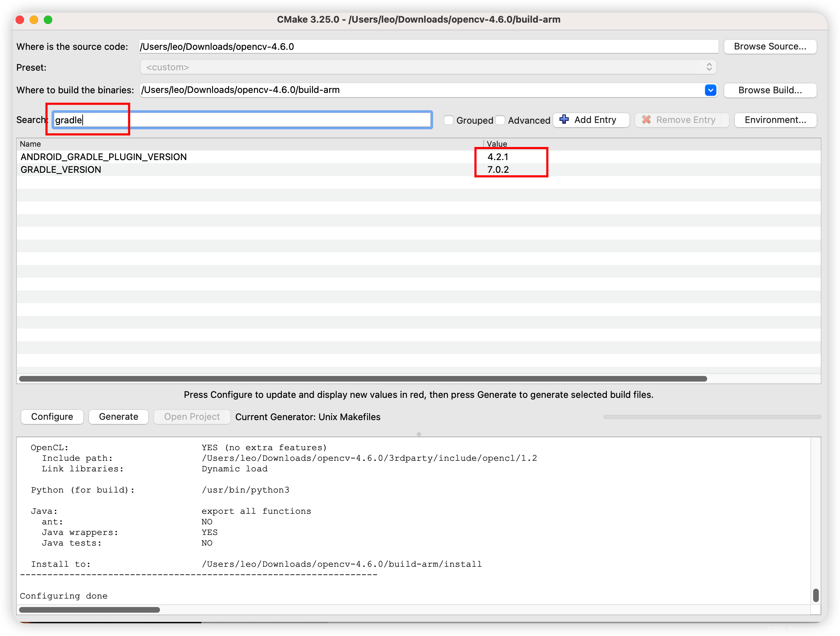
Task: Click the yellow minimize window button
Action: [x=34, y=20]
